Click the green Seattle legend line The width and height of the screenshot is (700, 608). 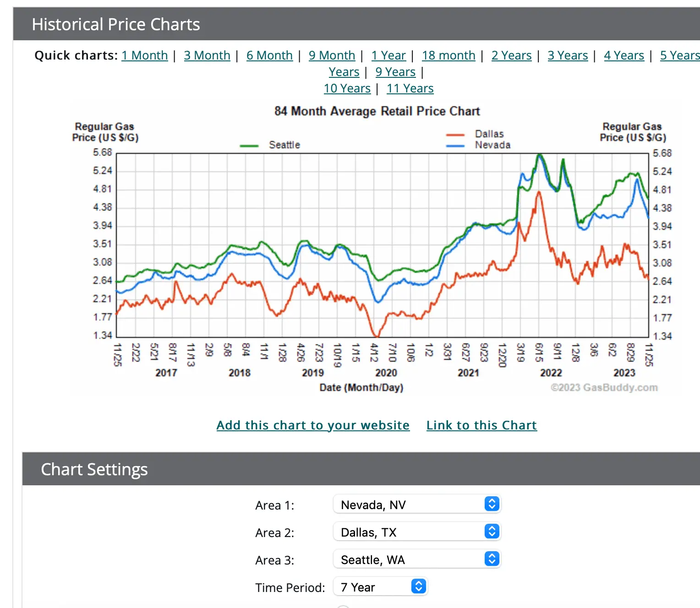coord(249,146)
